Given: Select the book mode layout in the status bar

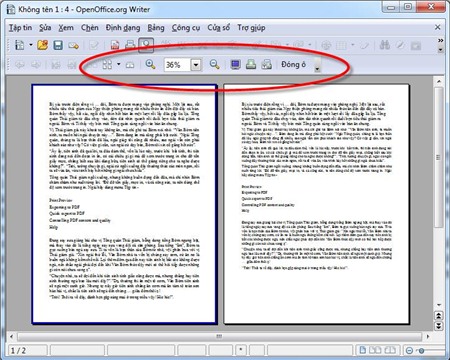Looking at the screenshot, I should click(x=390, y=350).
